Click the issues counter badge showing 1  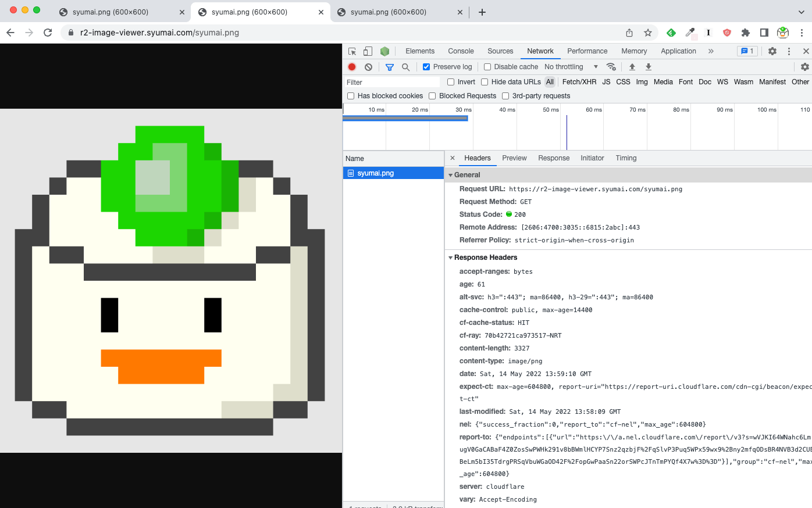point(747,51)
